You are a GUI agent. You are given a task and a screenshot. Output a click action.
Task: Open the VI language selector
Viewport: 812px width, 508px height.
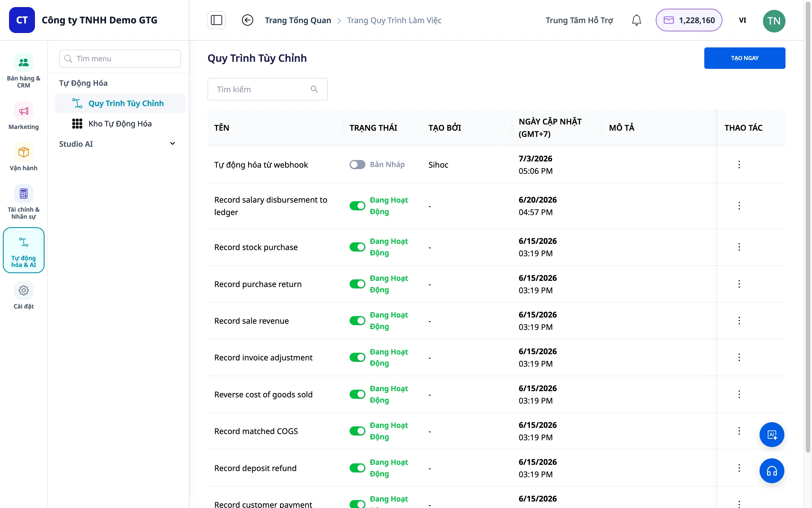(743, 20)
